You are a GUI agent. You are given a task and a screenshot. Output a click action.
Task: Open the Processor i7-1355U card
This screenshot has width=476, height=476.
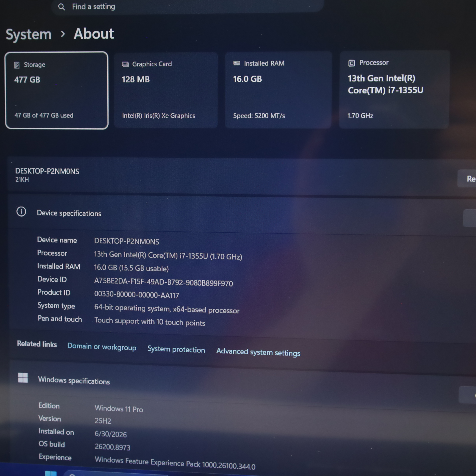pos(394,90)
